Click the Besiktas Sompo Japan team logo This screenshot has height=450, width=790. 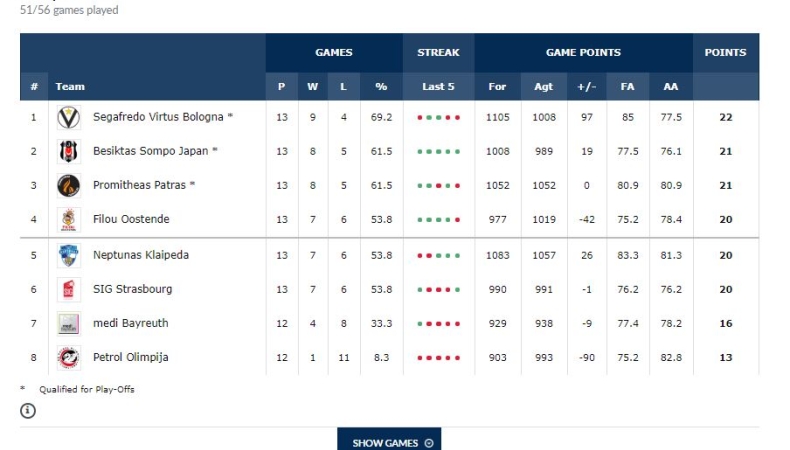pyautogui.click(x=68, y=151)
